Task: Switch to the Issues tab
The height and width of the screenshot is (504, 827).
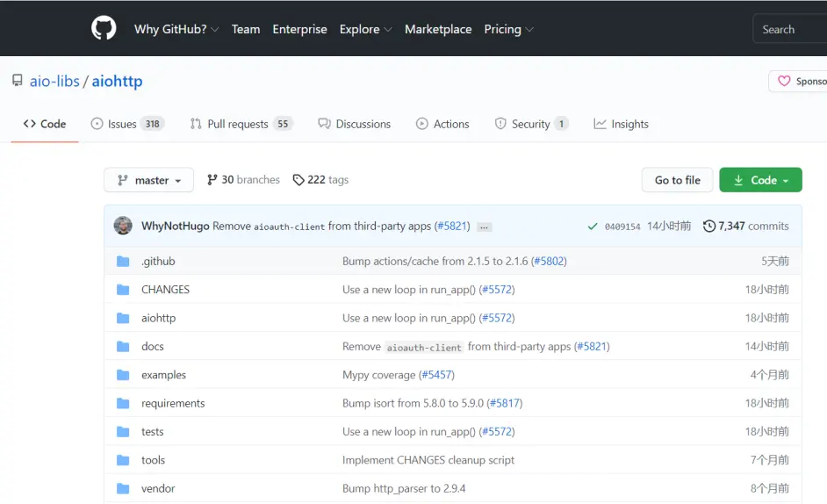Action: point(127,124)
